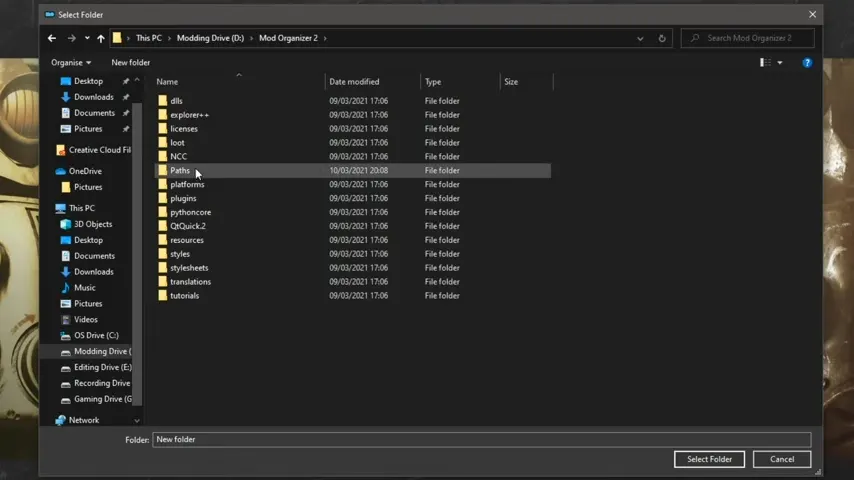Viewport: 854px width, 480px height.
Task: Open Videos folder in sidebar
Action: [86, 319]
